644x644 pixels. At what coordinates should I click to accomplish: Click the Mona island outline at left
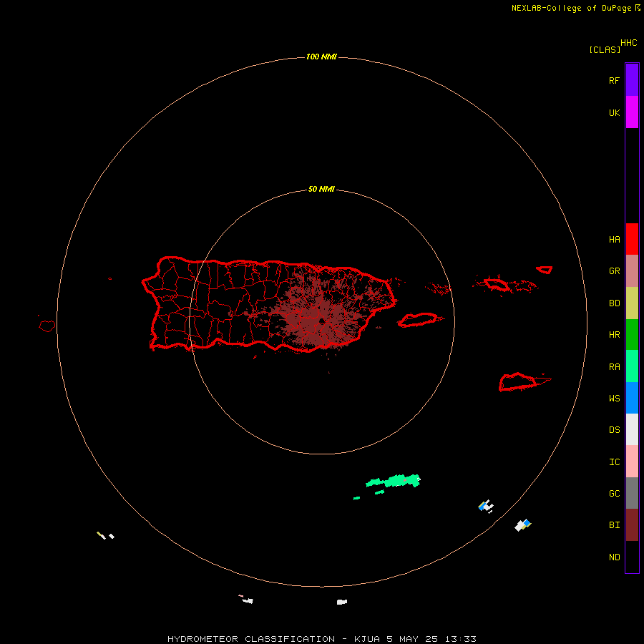[47, 326]
